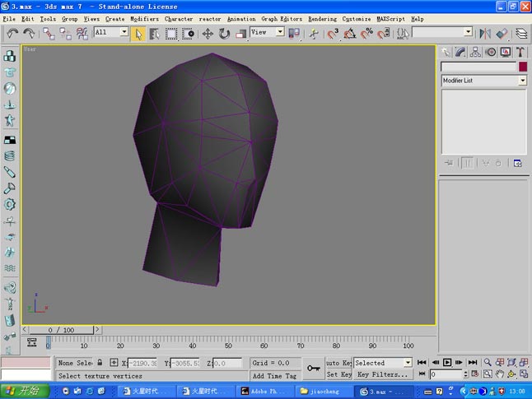Screen dimensions: 532x399
Task: Click the 0 / 100 time slider
Action: (x=61, y=330)
